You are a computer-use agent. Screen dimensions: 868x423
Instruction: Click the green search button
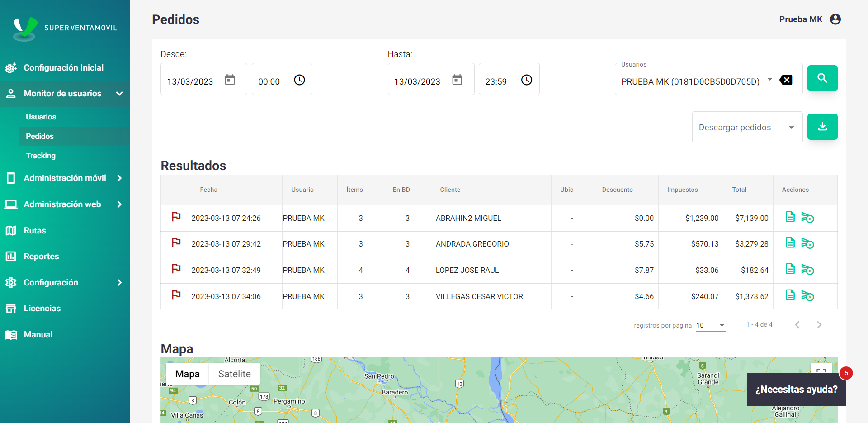coord(822,78)
